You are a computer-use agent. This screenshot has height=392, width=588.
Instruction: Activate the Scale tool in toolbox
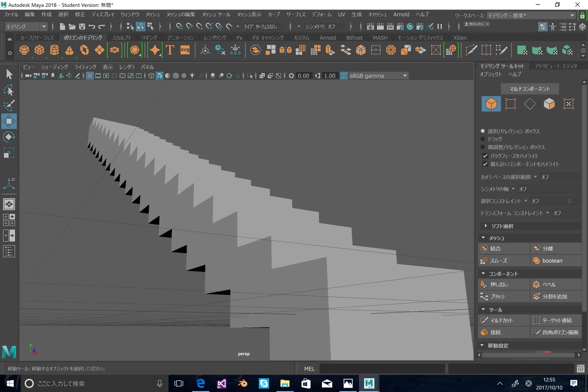(9, 152)
